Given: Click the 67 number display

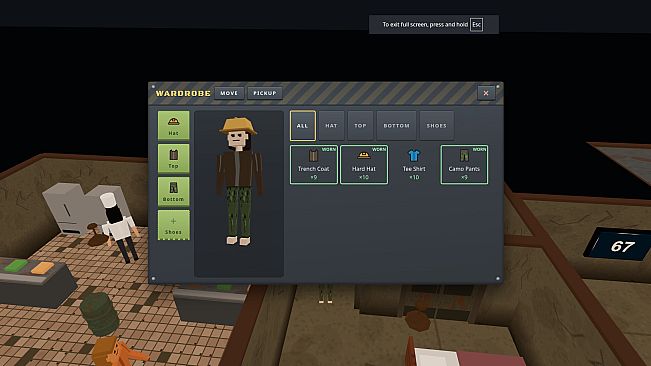Looking at the screenshot, I should [x=622, y=246].
